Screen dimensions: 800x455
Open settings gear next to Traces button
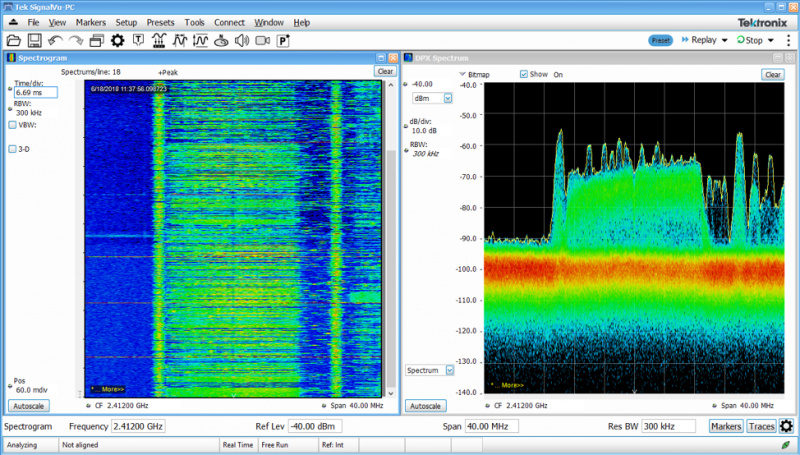(786, 427)
